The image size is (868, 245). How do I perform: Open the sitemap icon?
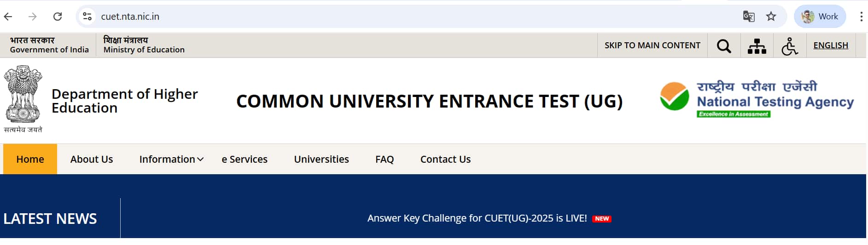757,46
